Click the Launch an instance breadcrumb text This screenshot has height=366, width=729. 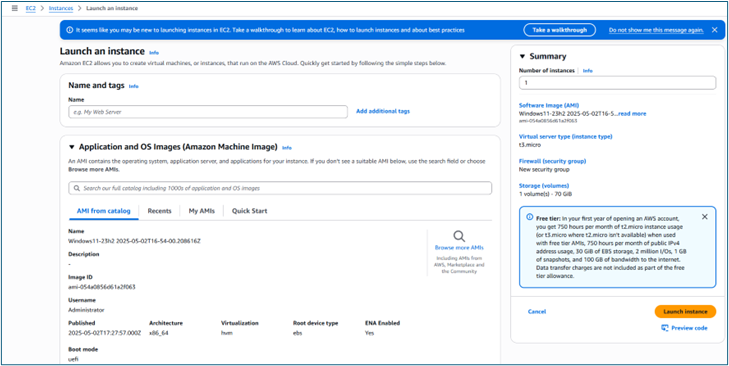pos(112,8)
